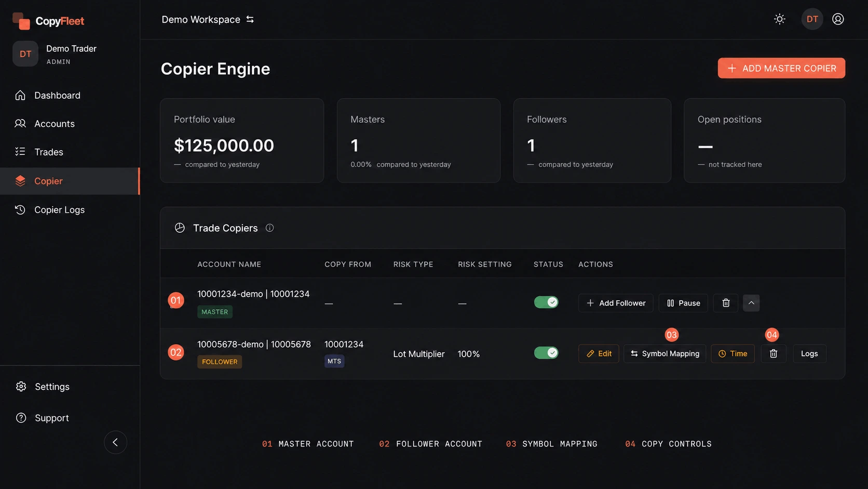This screenshot has height=489, width=868.
Task: Delete follower 10005678-demo with trash icon
Action: 773,353
